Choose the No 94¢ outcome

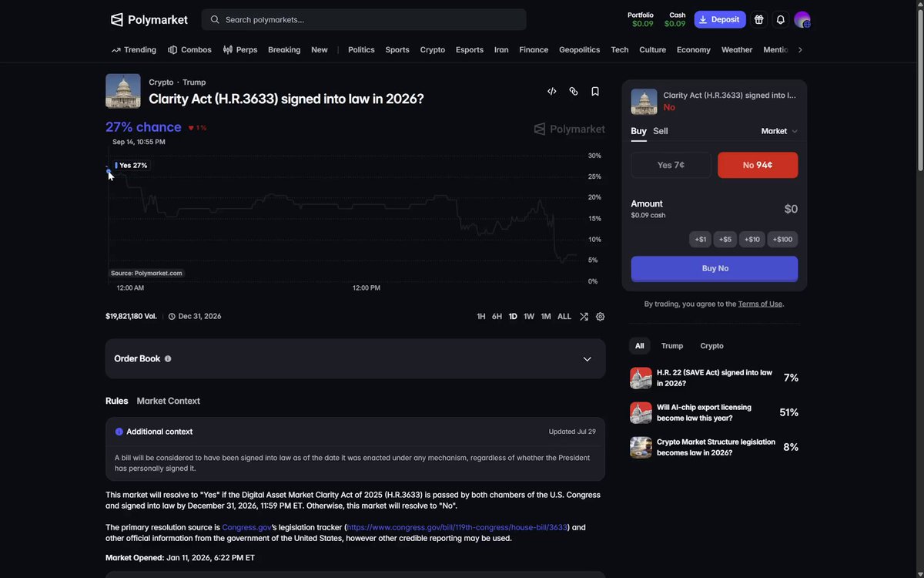758,165
